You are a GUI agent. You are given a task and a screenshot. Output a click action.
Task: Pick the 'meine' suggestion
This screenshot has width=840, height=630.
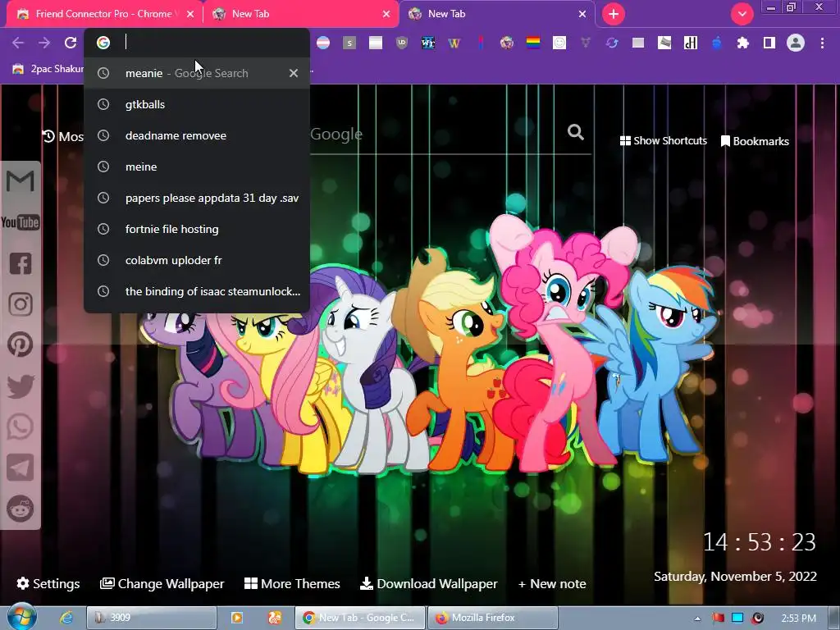point(197,167)
